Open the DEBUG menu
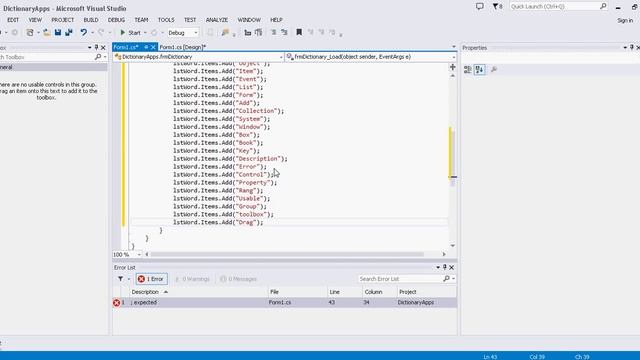 point(116,20)
